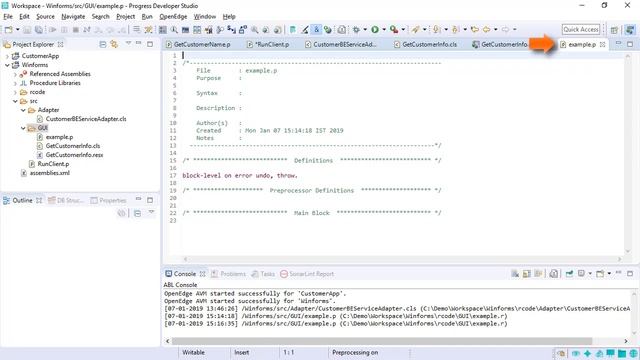Select CustomerBEServiceAdapter.cls file in tree
Image resolution: width=640 pixels, height=360 pixels.
coord(86,119)
